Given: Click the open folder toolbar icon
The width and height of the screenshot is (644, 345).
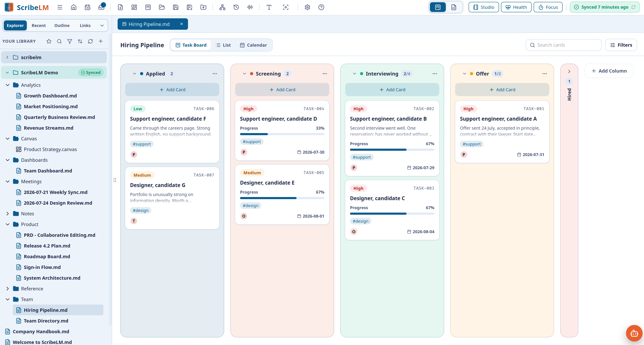Looking at the screenshot, I should coord(162,7).
